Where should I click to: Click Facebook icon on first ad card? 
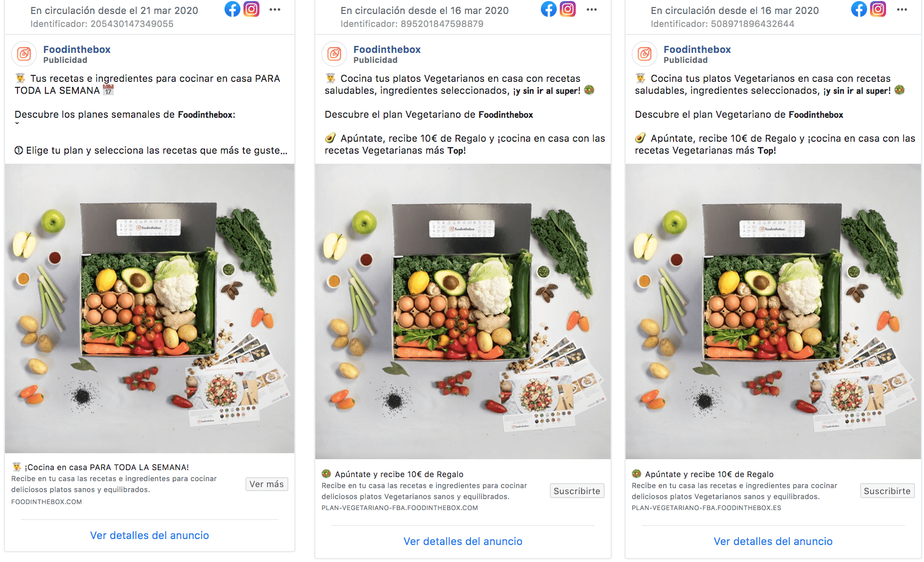(232, 9)
